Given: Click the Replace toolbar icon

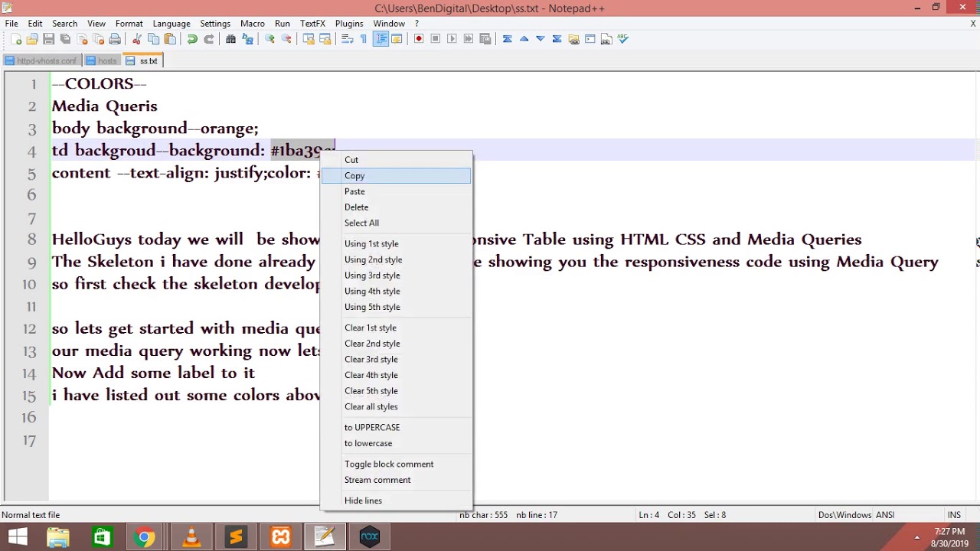Looking at the screenshot, I should (247, 39).
